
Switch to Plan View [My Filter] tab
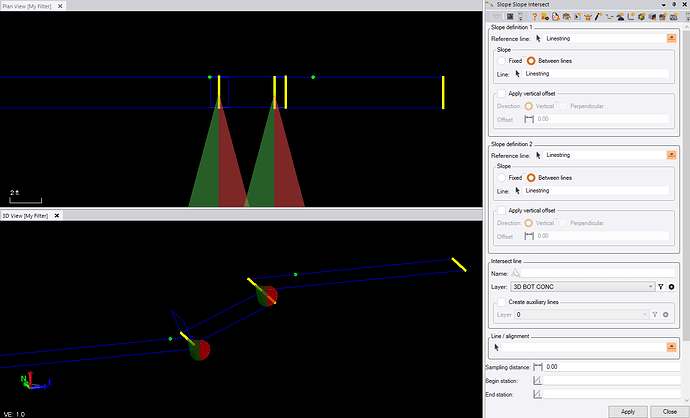[27, 6]
